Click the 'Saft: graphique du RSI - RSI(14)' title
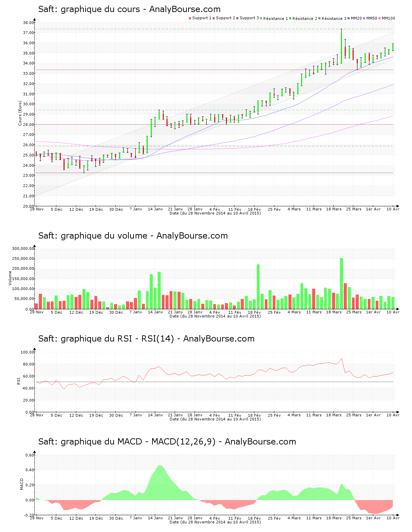This screenshot has width=412, height=532. 146,339
